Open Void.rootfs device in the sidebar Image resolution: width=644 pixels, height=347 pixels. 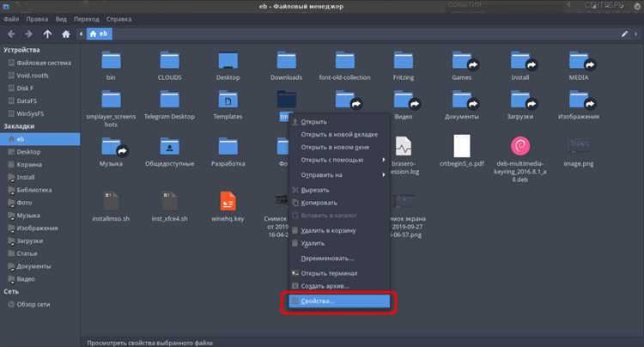tap(40, 76)
